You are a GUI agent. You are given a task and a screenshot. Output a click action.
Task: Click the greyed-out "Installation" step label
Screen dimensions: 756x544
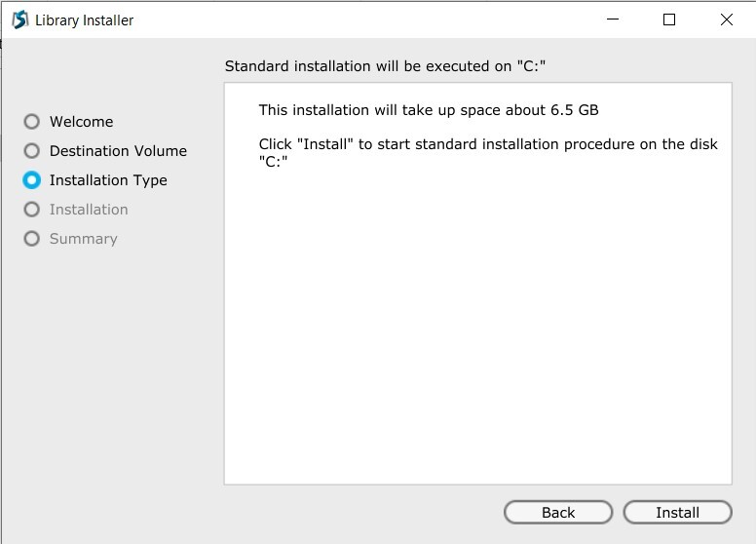click(89, 210)
